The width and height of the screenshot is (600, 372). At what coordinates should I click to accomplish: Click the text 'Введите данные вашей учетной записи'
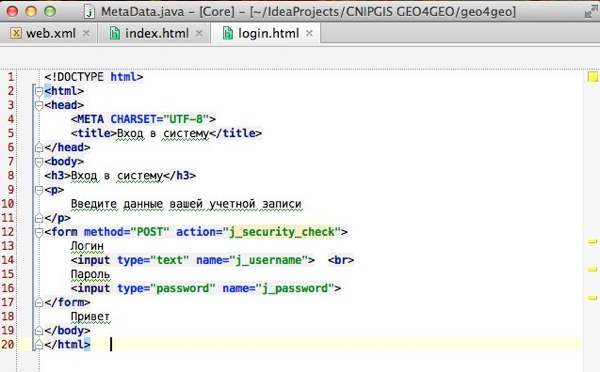(x=186, y=204)
